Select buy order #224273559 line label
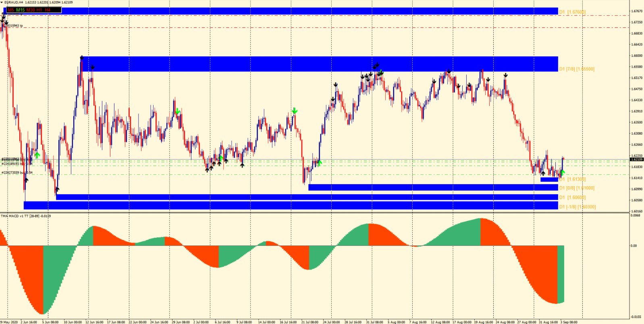Screen dimensions: 644x324 17,172
